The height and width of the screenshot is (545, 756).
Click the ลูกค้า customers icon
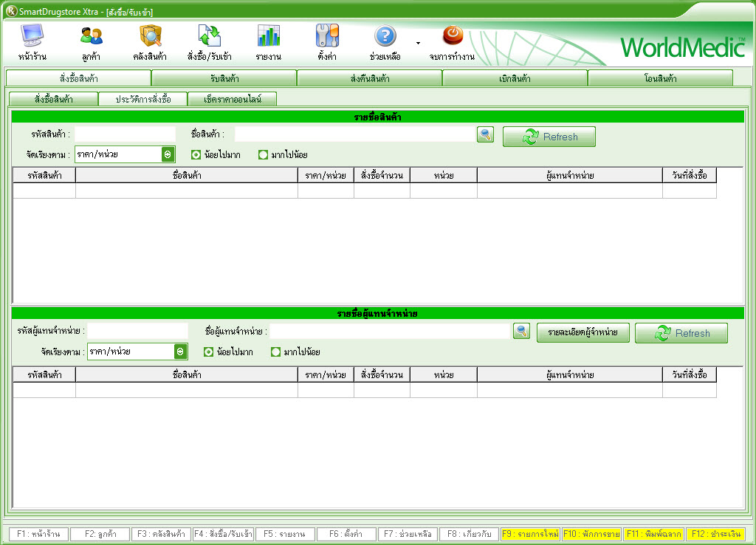[x=91, y=37]
